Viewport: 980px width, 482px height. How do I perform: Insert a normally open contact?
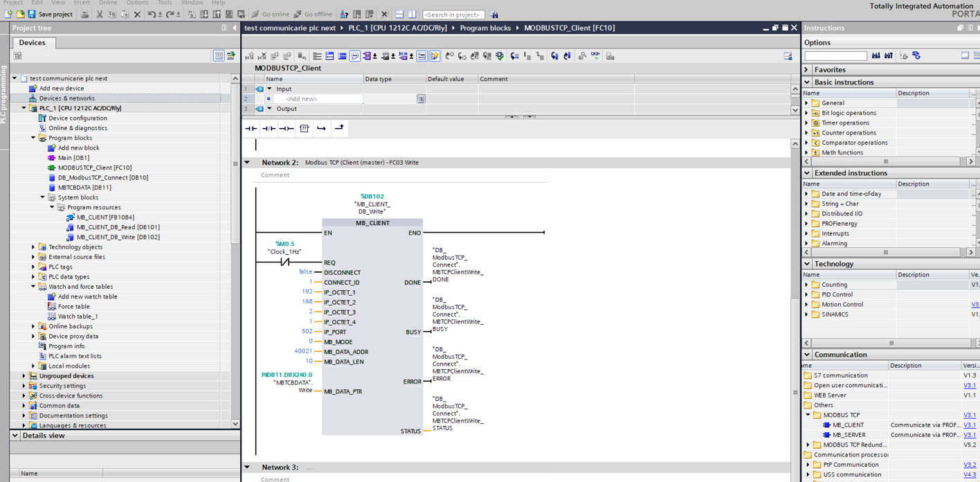click(251, 128)
